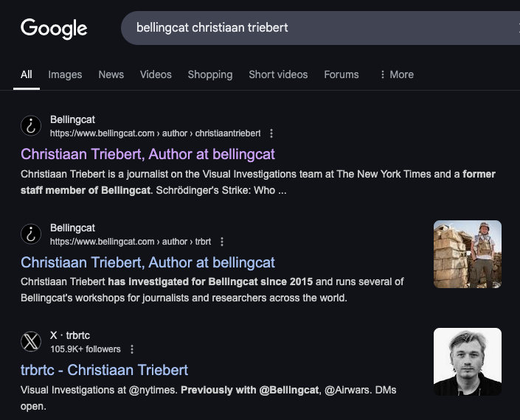
Task: Open the Videos results tab
Action: click(x=156, y=74)
